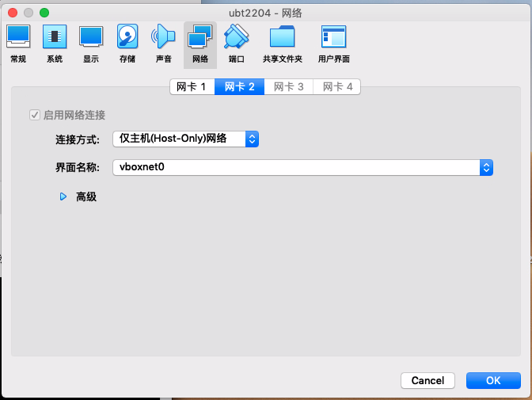Expand the 高级 disclosure triangle
The width and height of the screenshot is (532, 400).
point(63,196)
